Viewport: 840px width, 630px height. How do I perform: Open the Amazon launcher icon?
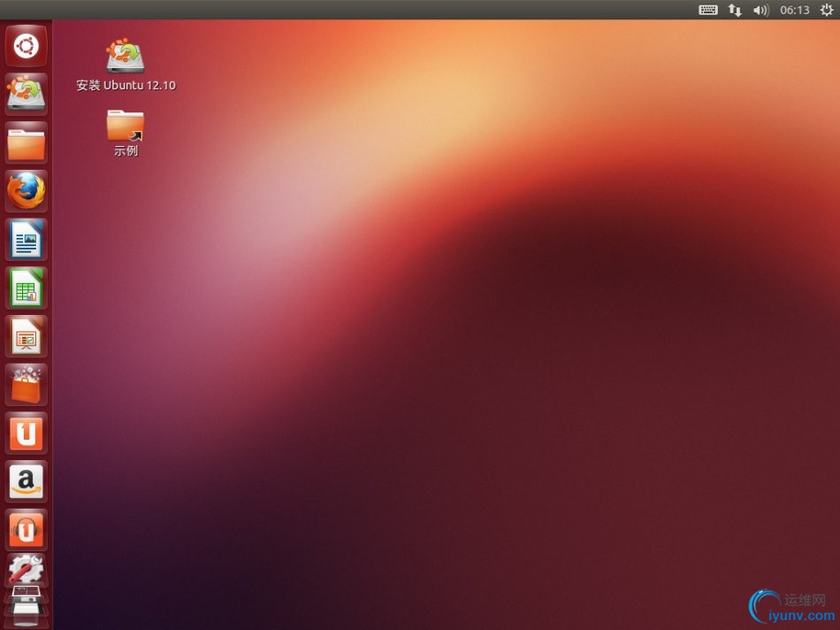tap(27, 481)
